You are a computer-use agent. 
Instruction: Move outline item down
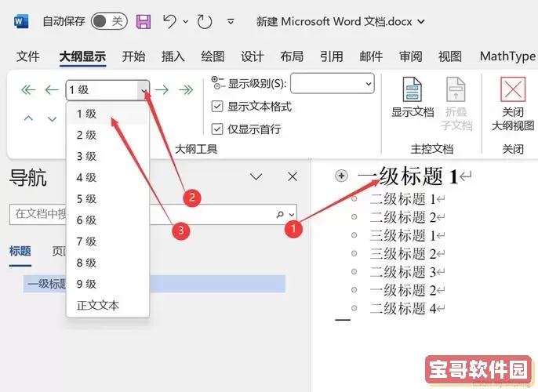[x=52, y=119]
